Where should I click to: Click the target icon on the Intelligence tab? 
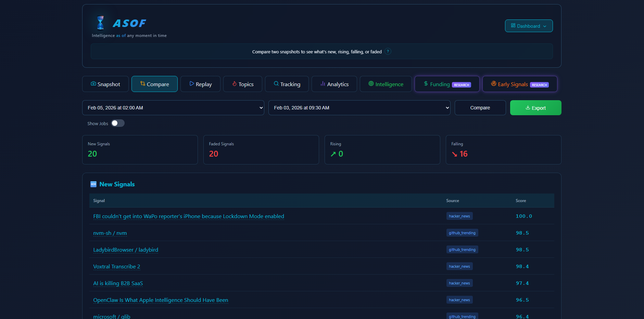[x=371, y=84]
